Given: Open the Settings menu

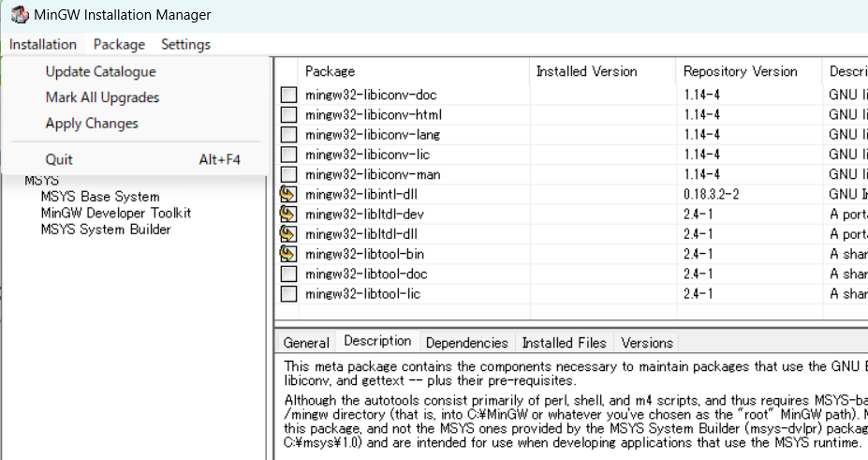Looking at the screenshot, I should [x=185, y=44].
